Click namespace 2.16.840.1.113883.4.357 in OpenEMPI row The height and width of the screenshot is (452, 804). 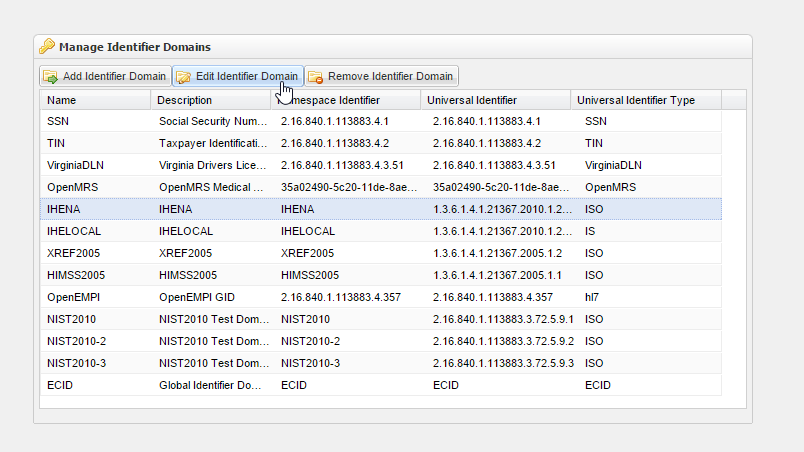[341, 298]
